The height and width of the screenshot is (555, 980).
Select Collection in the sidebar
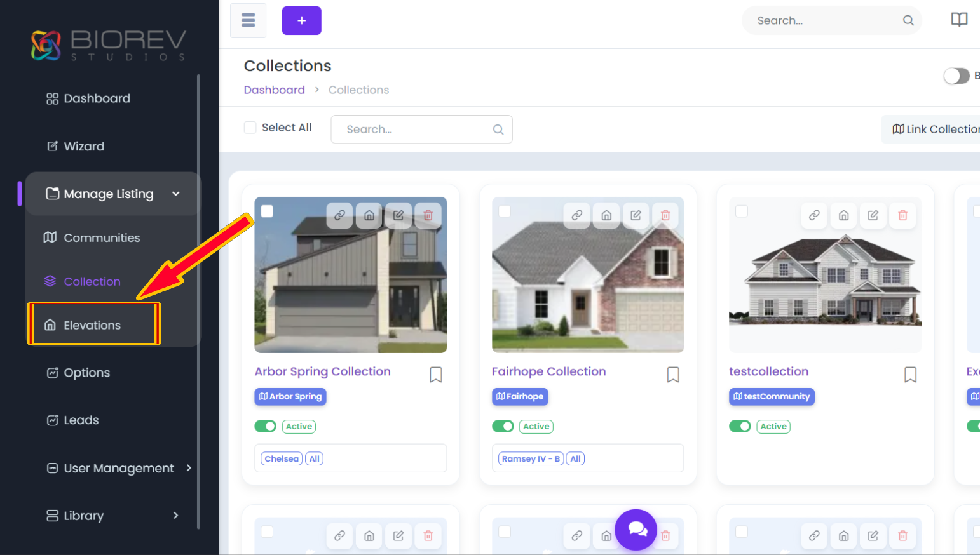click(x=82, y=281)
